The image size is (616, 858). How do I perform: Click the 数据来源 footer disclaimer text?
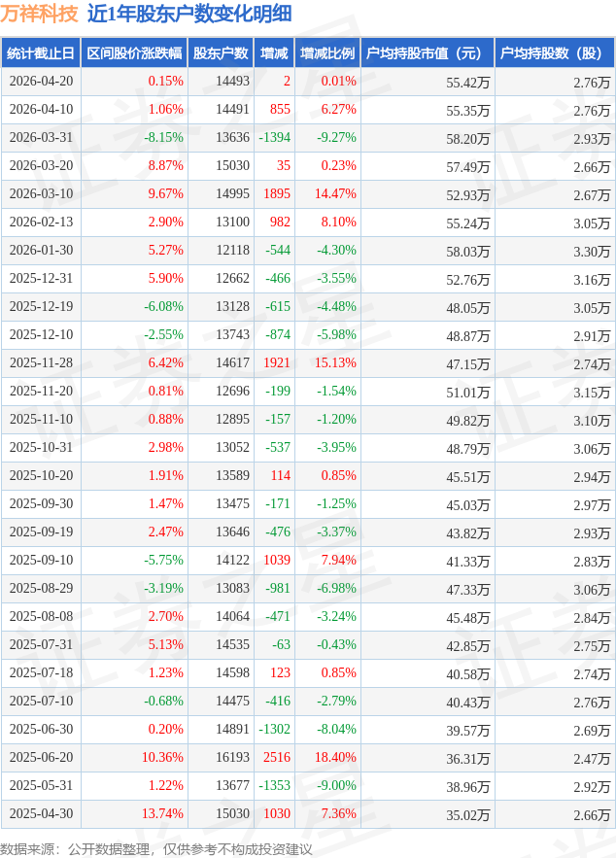(x=156, y=848)
